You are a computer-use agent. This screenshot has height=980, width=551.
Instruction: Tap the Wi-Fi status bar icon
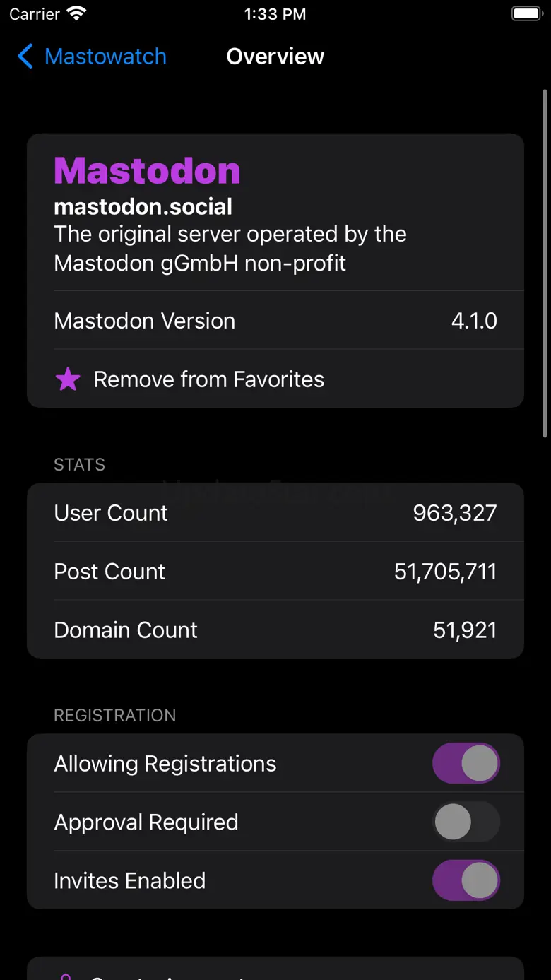76,14
